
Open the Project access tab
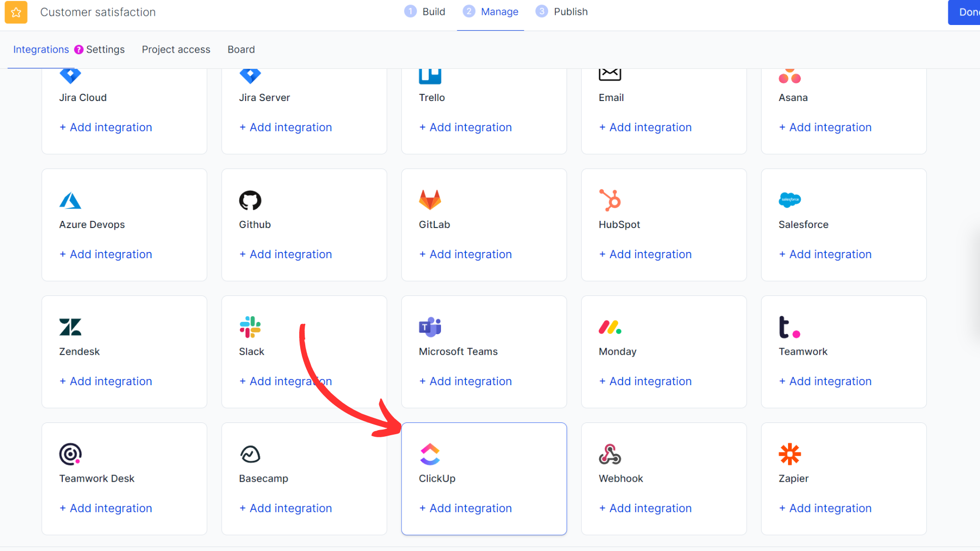point(176,49)
